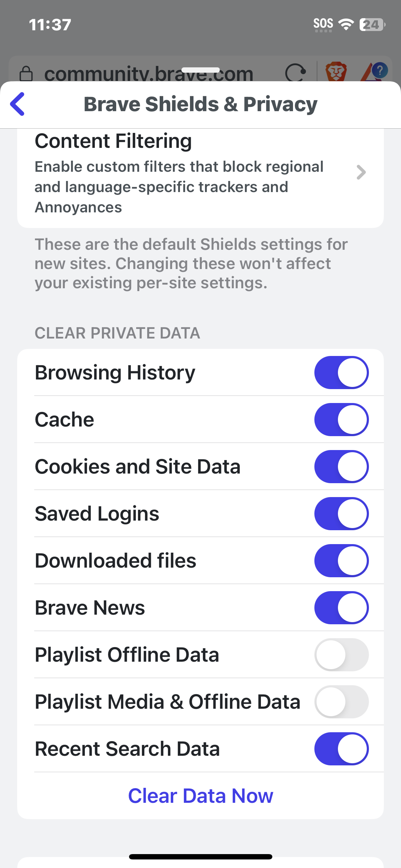Viewport: 401px width, 868px height.
Task: Turn off the Cache toggle
Action: coord(341,419)
